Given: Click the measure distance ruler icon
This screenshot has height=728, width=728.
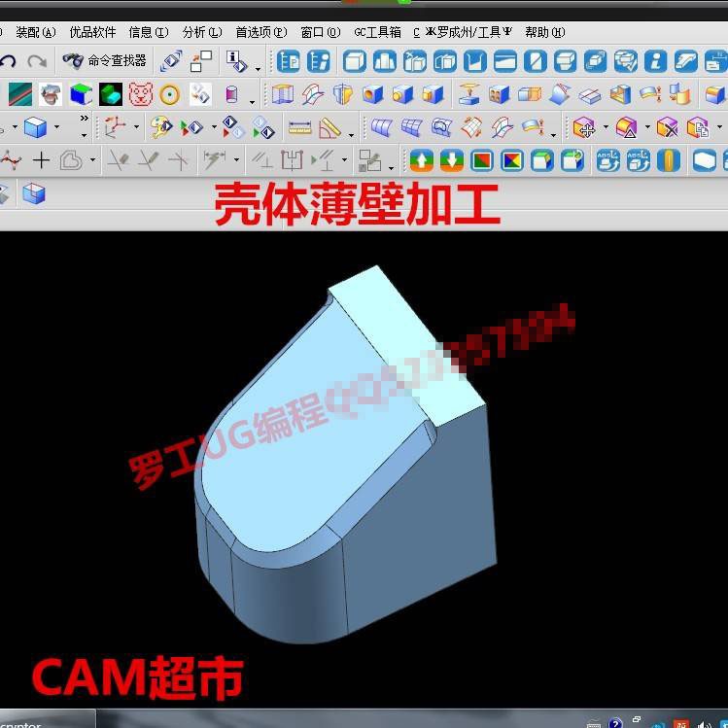Looking at the screenshot, I should pyautogui.click(x=299, y=127).
